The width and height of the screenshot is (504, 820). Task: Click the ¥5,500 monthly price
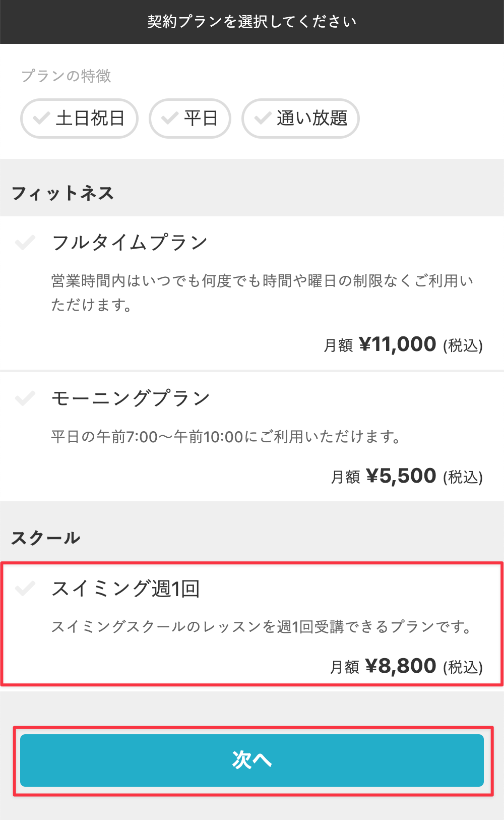pyautogui.click(x=401, y=476)
